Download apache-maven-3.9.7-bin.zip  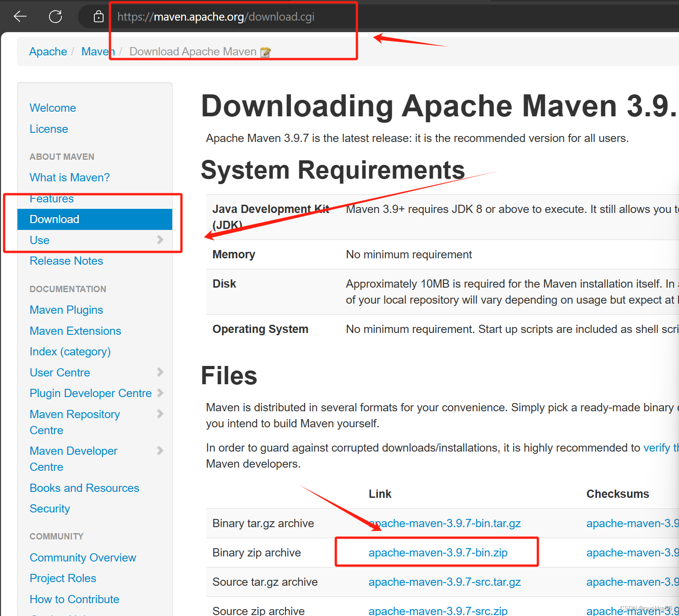438,553
